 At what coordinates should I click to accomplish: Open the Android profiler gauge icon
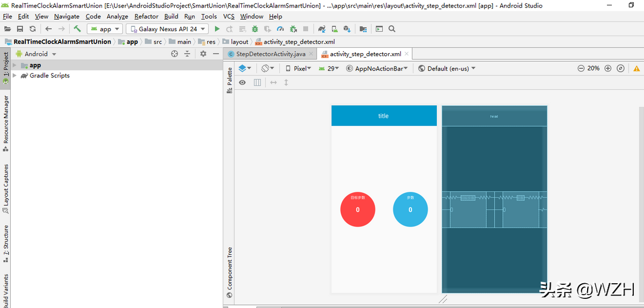pos(280,29)
